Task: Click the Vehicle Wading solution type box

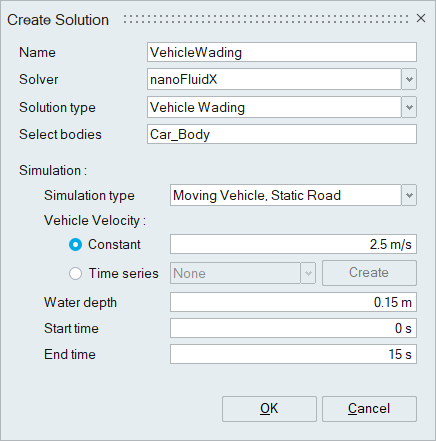Action: point(274,107)
